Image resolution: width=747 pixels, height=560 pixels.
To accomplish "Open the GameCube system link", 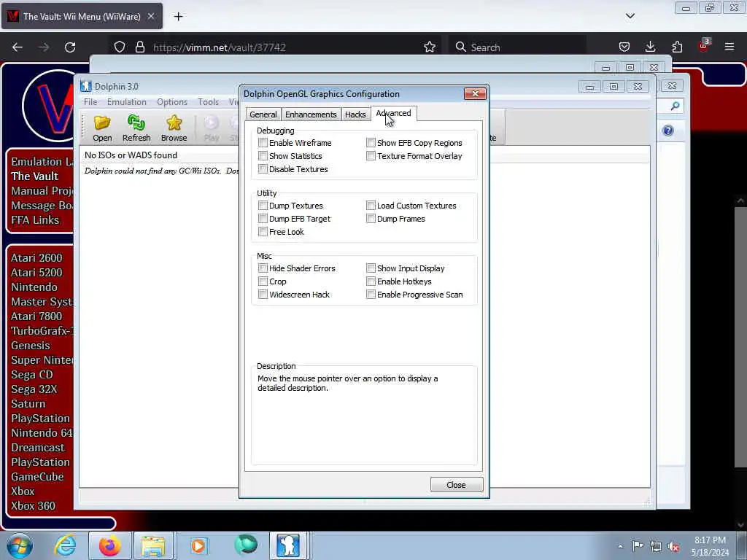I will (x=37, y=477).
